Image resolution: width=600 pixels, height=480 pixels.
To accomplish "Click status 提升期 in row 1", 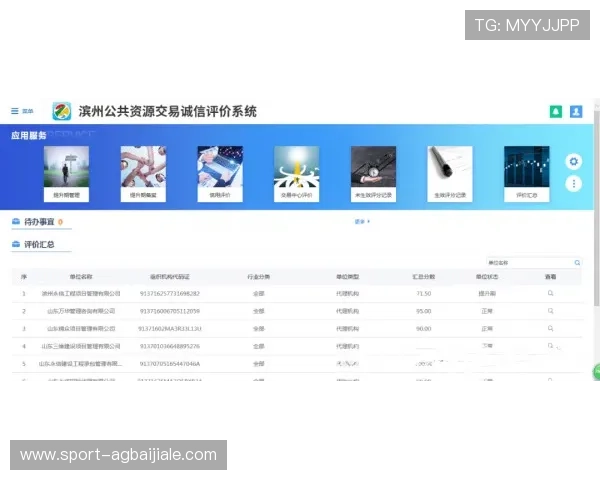I will (x=487, y=294).
